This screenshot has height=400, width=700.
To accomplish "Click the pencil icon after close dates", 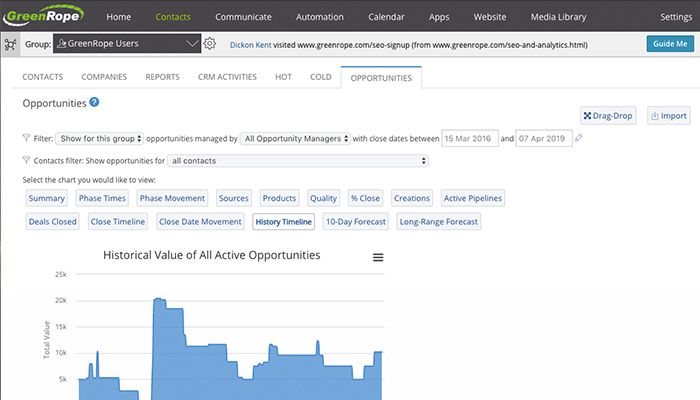I will pos(579,138).
